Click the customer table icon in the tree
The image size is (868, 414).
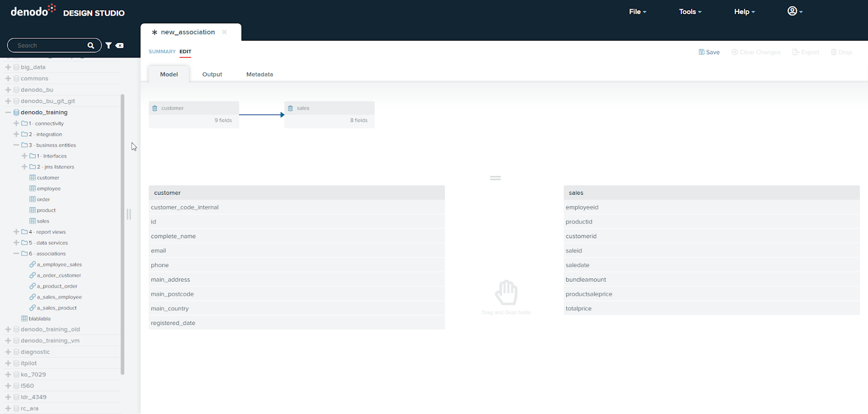point(33,177)
